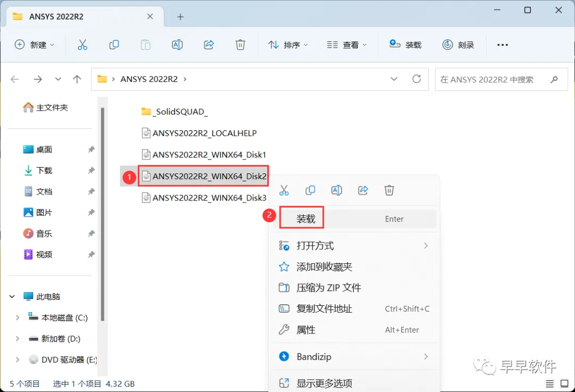Open the Sort (排序) dropdown
The image size is (575, 392).
pos(288,45)
